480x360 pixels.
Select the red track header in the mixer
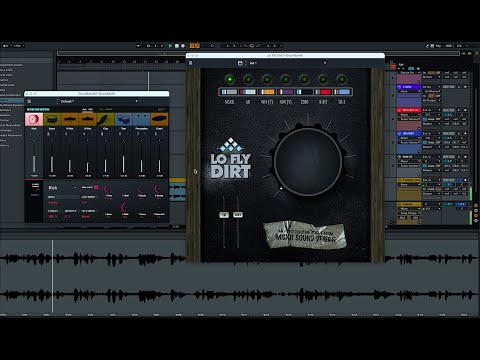coord(409,110)
